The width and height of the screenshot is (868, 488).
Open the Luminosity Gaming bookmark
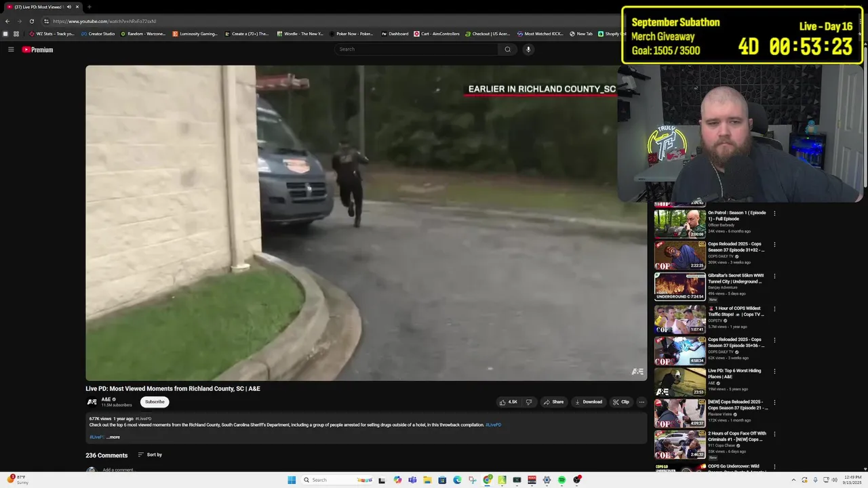pos(195,34)
